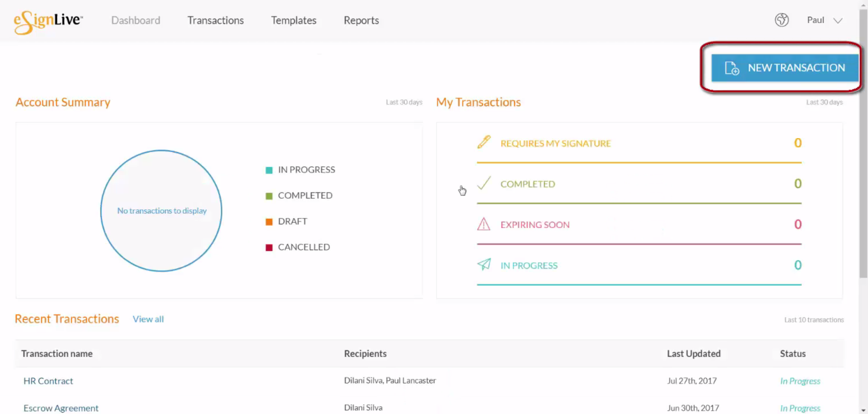Show COMPLETED transactions in My Transactions
The height and width of the screenshot is (414, 868).
click(x=528, y=184)
